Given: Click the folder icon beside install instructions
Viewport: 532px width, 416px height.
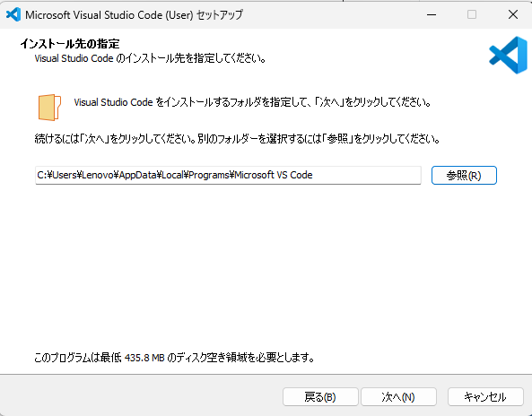Looking at the screenshot, I should pos(49,108).
